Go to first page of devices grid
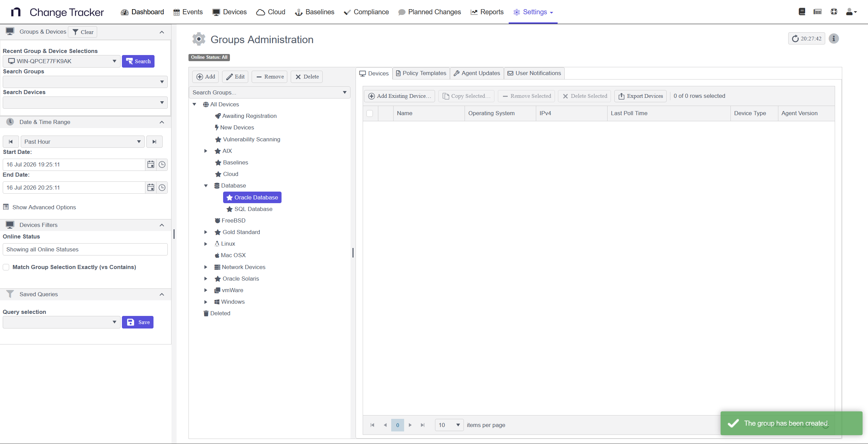Viewport: 868px width, 444px height. pyautogui.click(x=372, y=425)
